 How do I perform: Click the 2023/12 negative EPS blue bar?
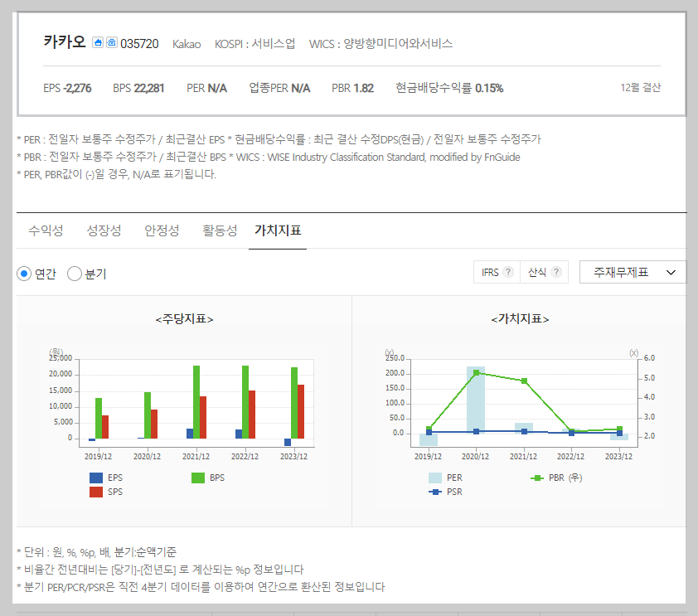click(x=288, y=442)
